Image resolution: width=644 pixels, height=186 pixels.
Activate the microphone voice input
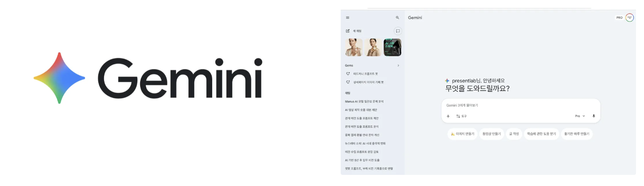(x=593, y=116)
